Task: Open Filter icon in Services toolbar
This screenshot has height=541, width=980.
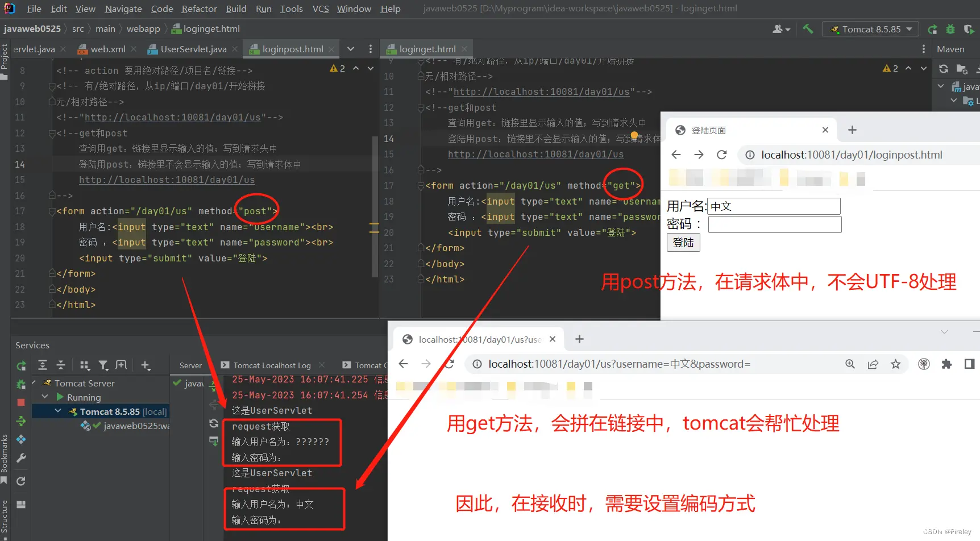Action: coord(103,365)
